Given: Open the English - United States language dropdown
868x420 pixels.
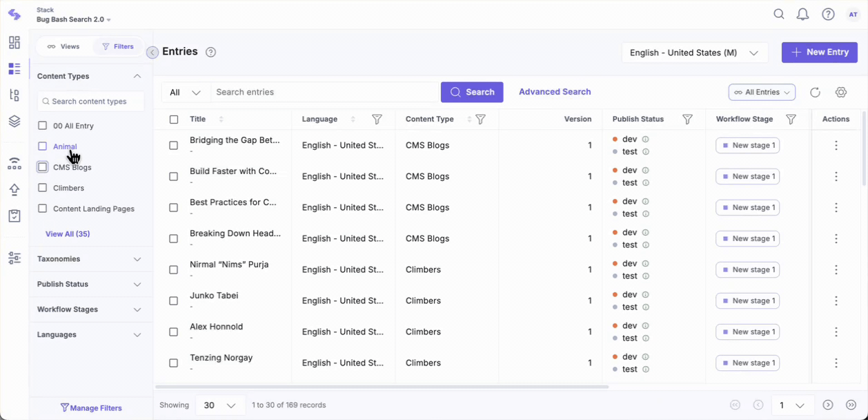Looking at the screenshot, I should click(x=695, y=52).
